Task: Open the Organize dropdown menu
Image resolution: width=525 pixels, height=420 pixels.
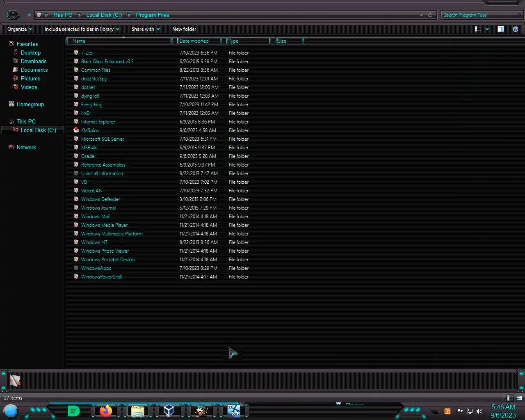Action: click(20, 29)
